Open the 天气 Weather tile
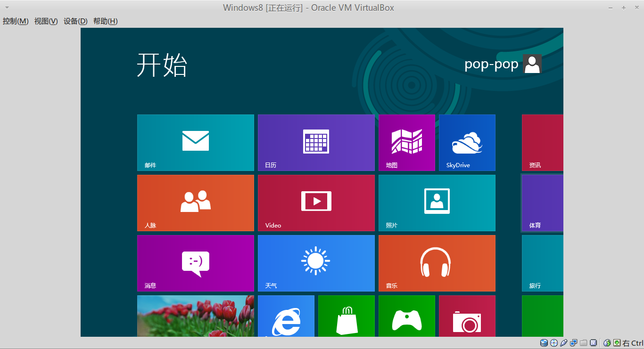The width and height of the screenshot is (644, 349). point(316,263)
